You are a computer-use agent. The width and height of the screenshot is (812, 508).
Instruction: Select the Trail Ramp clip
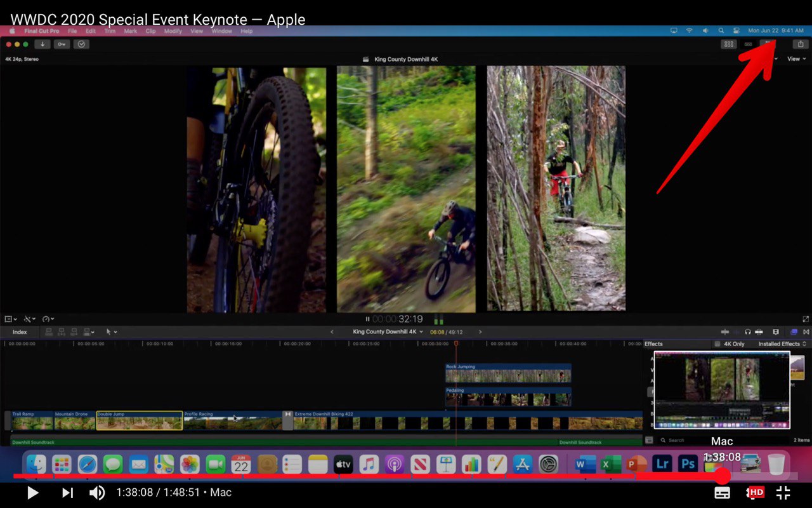pyautogui.click(x=32, y=420)
